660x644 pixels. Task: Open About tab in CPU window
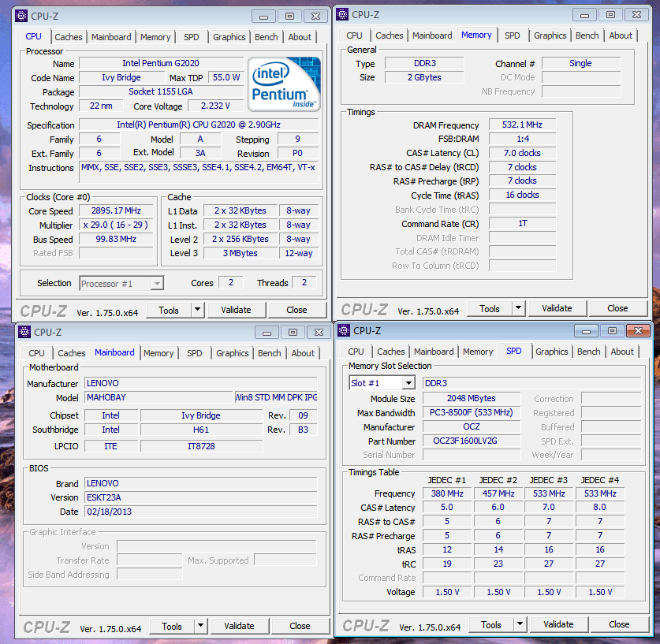click(x=300, y=37)
